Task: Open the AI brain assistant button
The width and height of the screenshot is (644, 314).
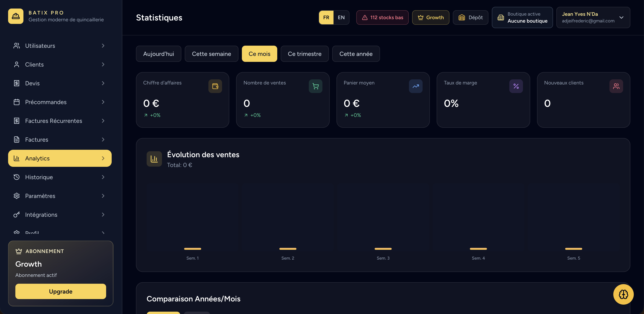Action: pyautogui.click(x=623, y=294)
